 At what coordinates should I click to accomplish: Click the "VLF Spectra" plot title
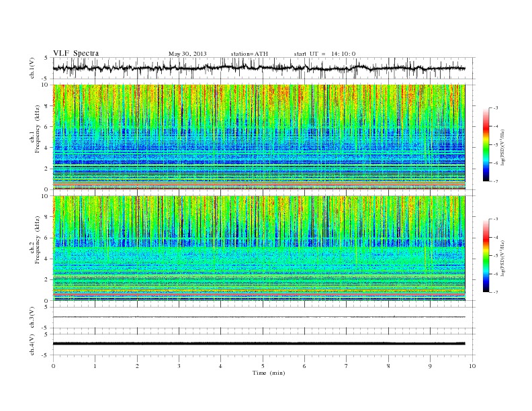(76, 53)
